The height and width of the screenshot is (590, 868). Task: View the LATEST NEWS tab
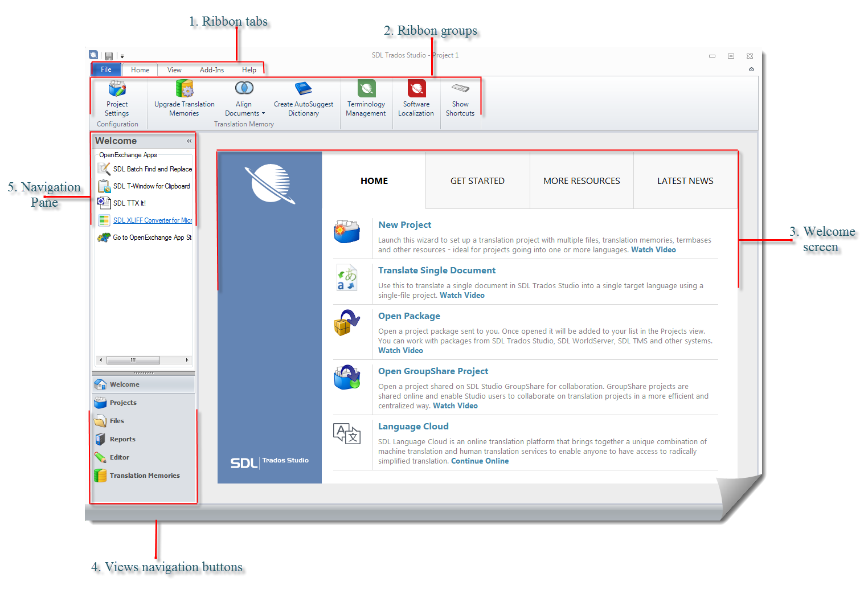[x=685, y=181]
